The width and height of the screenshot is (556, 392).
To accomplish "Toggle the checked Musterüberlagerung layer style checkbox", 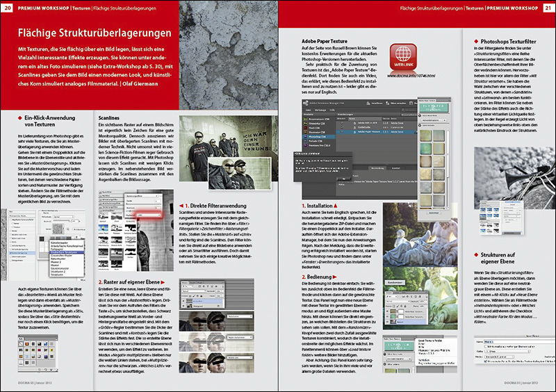I will pos(10,253).
